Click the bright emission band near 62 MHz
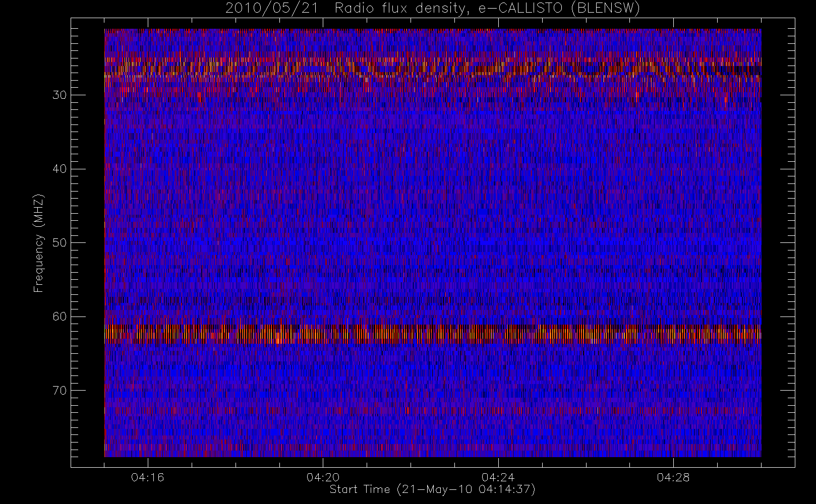This screenshot has height=504, width=816. pos(433,334)
